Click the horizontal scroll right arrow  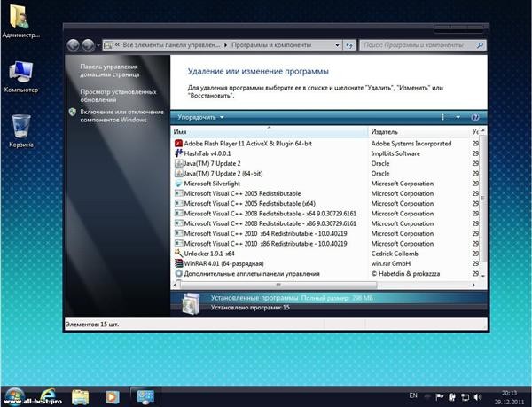[473, 285]
